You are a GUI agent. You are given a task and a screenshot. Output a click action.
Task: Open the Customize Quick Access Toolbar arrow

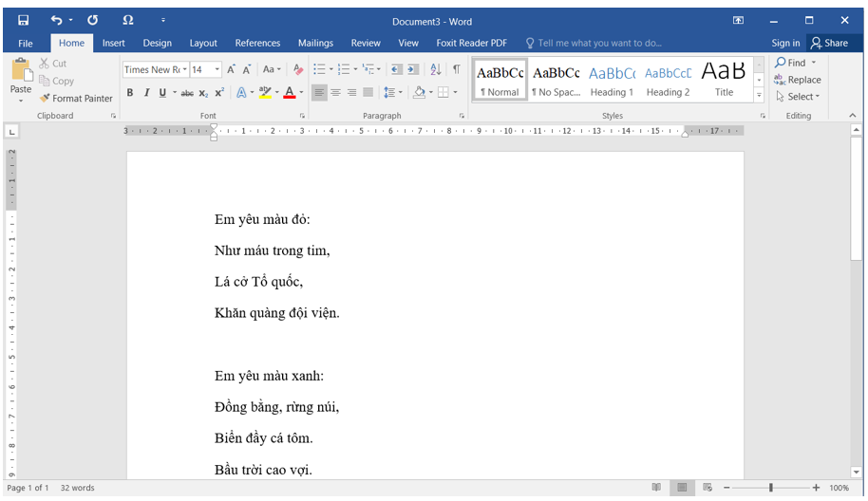(162, 21)
